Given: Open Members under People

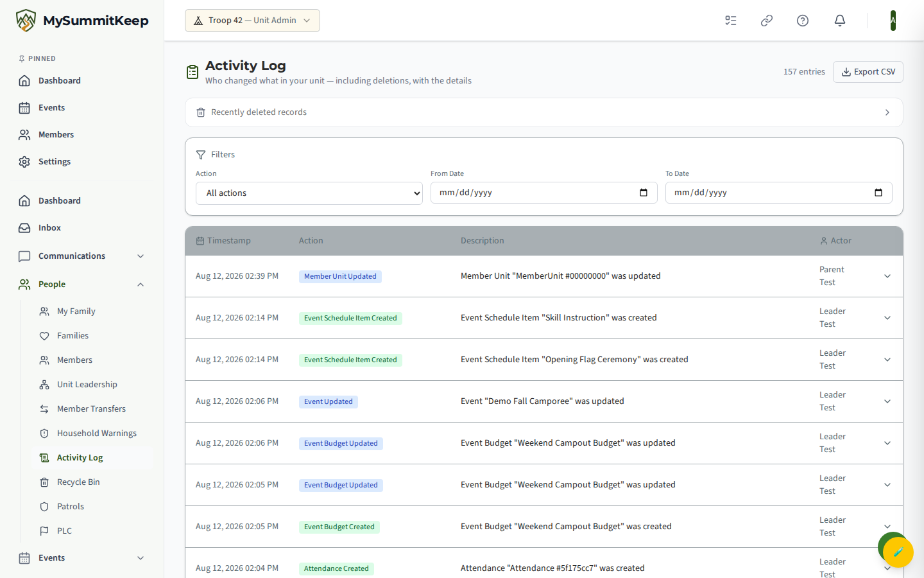Looking at the screenshot, I should (92, 360).
